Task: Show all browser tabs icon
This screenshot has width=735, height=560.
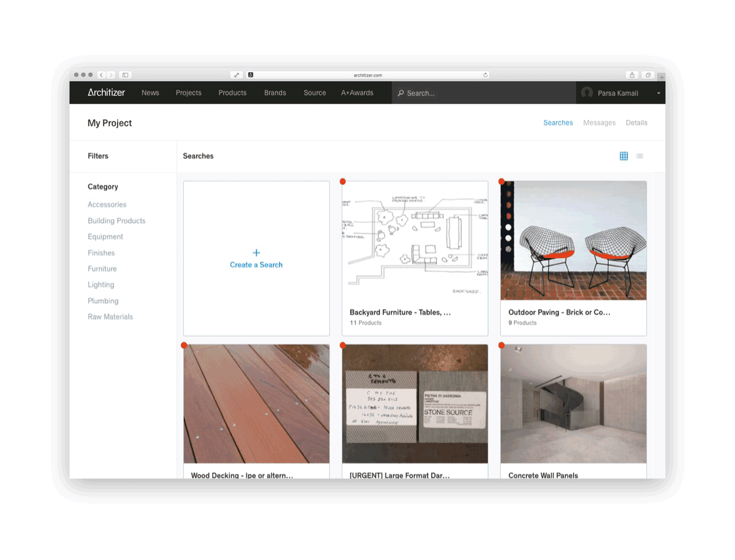Action: pyautogui.click(x=648, y=75)
